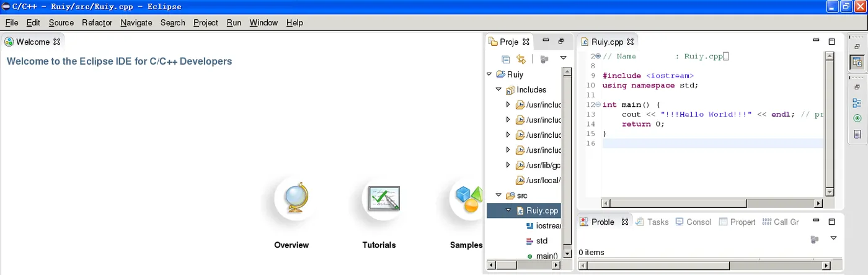This screenshot has height=275, width=868.
Task: Open the Run menu
Action: [234, 22]
